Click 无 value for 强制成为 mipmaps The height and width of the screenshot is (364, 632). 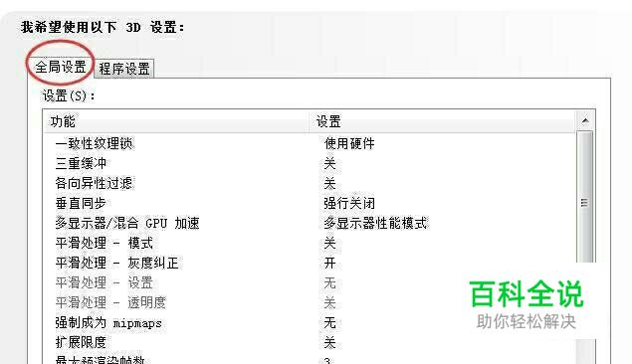(x=329, y=322)
